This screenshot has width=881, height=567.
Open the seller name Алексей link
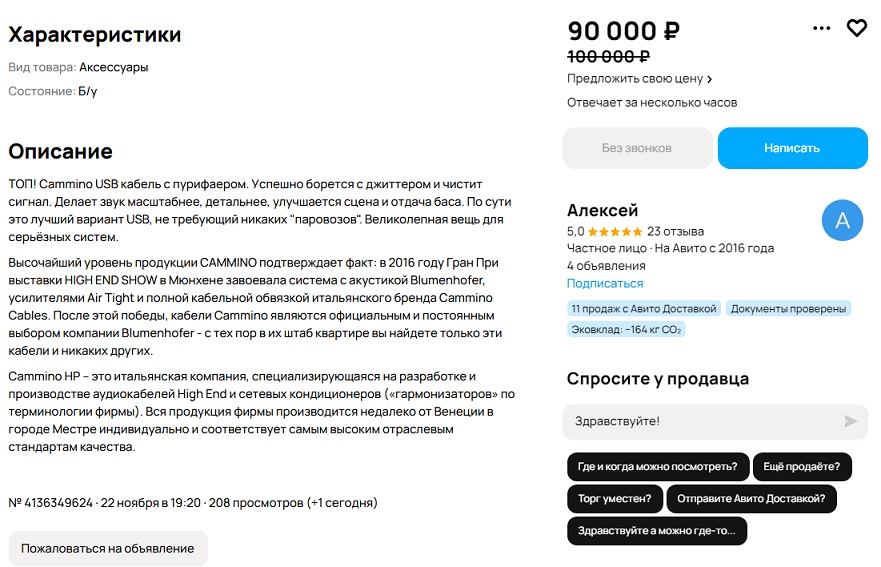602,210
